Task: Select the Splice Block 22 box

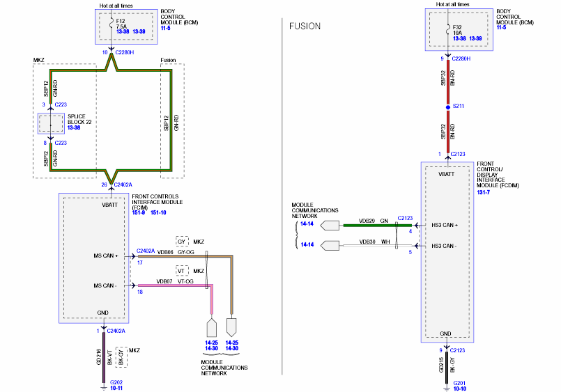Action: click(51, 124)
